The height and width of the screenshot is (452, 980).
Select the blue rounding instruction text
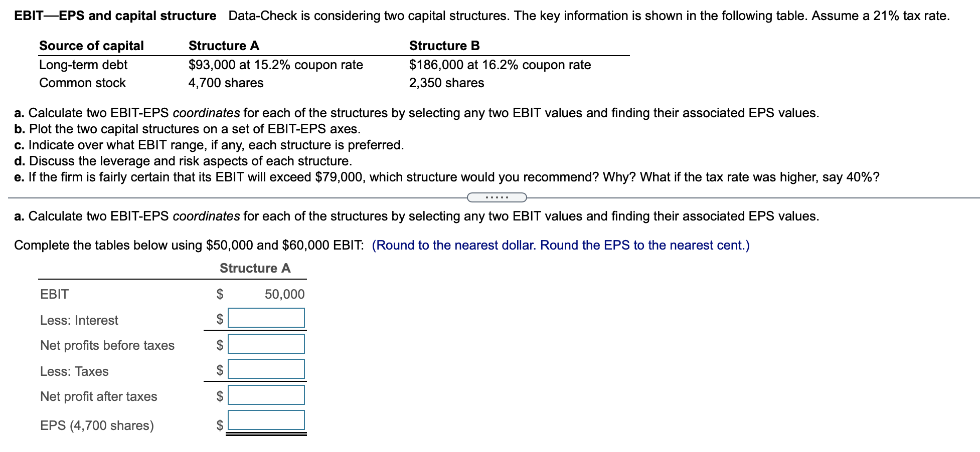pyautogui.click(x=561, y=246)
